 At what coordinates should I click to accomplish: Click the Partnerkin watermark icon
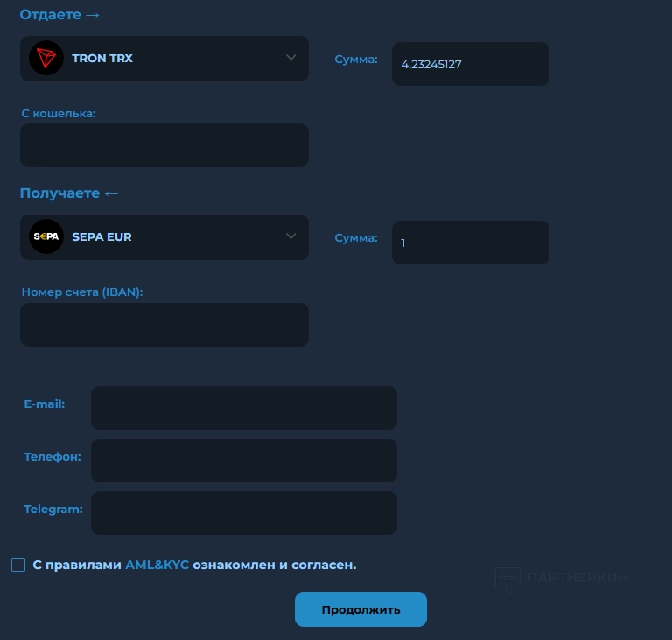click(x=507, y=580)
